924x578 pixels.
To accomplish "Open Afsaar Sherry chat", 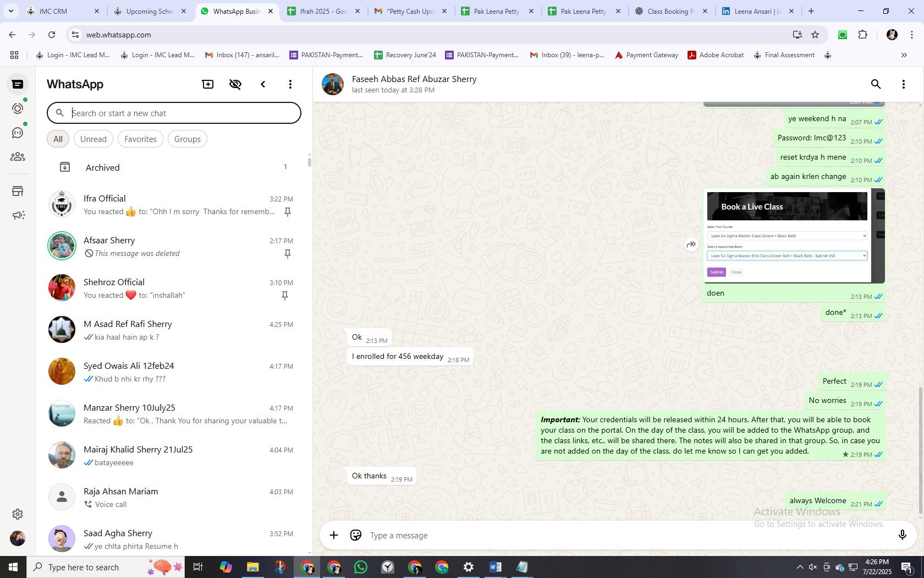I will click(x=174, y=247).
